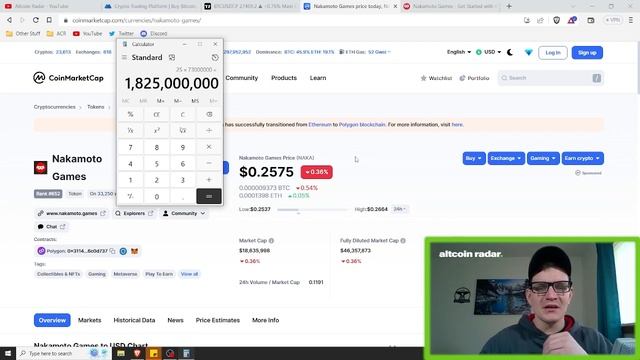Open the USD currency dropdown
The image size is (640, 360).
[x=489, y=52]
